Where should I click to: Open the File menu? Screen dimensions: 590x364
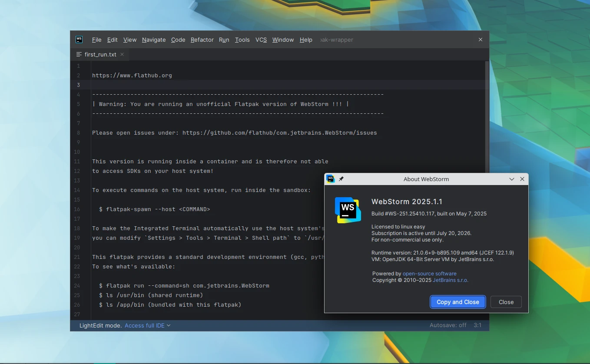[x=96, y=40]
